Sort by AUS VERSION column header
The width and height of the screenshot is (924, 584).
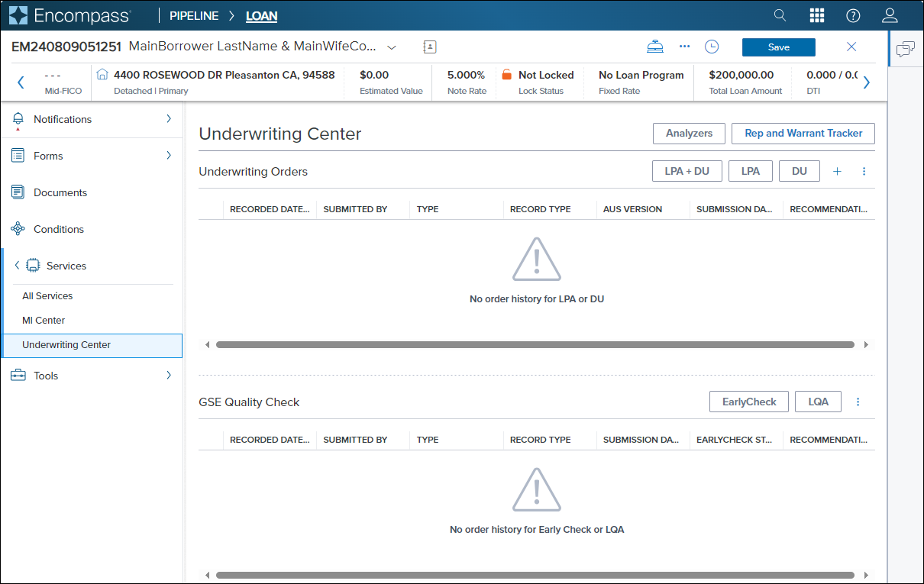(x=632, y=209)
